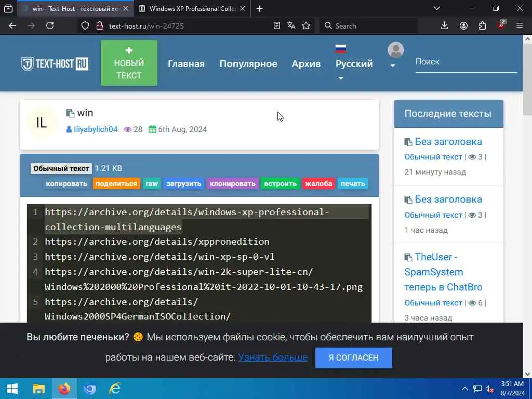Click the загрузить button
The height and width of the screenshot is (399, 532).
point(183,183)
